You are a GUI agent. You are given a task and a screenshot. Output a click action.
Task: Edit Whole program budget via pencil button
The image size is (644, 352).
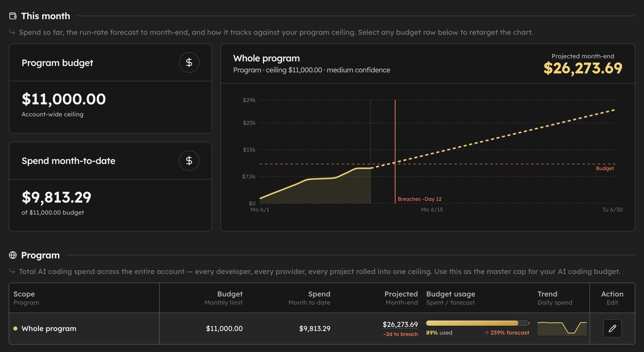(612, 328)
